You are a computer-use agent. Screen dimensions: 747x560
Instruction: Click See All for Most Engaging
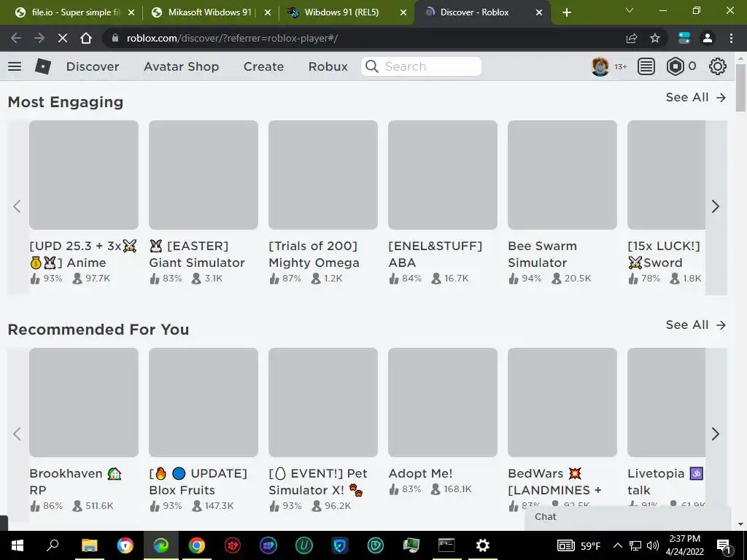pos(695,97)
